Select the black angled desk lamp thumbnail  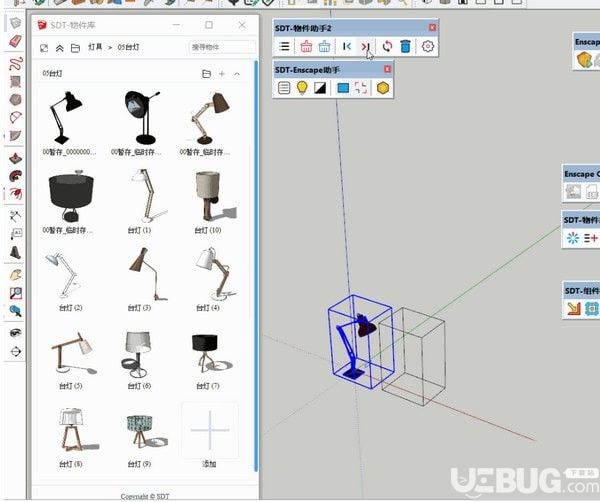(68, 117)
